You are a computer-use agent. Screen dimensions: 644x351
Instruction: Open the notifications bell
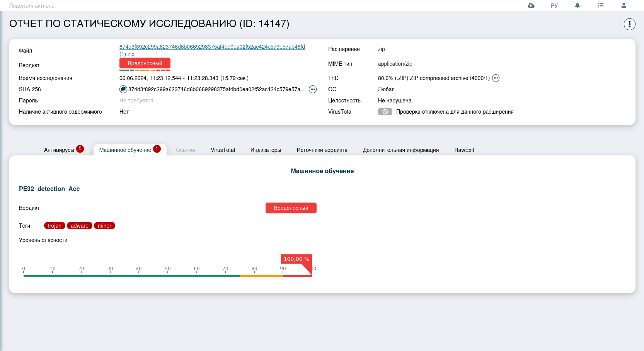pyautogui.click(x=577, y=5)
